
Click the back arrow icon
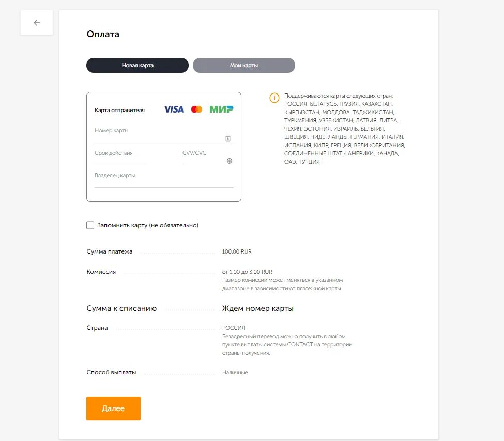tap(37, 23)
